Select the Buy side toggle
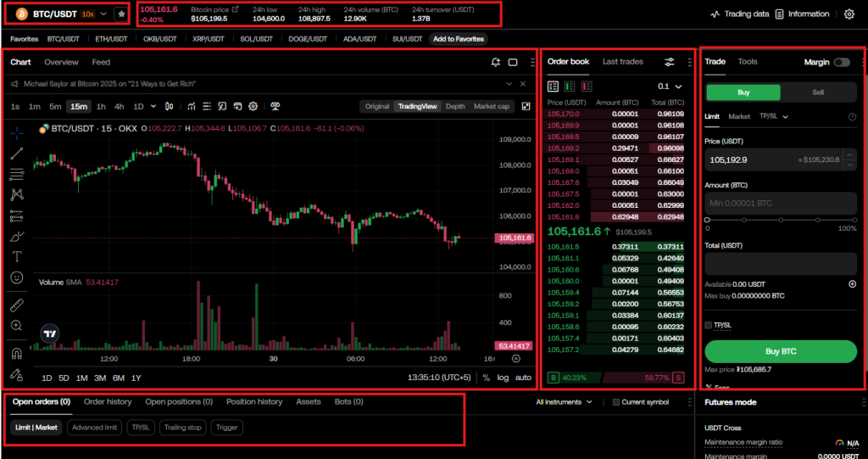This screenshot has width=868, height=459. pyautogui.click(x=743, y=92)
